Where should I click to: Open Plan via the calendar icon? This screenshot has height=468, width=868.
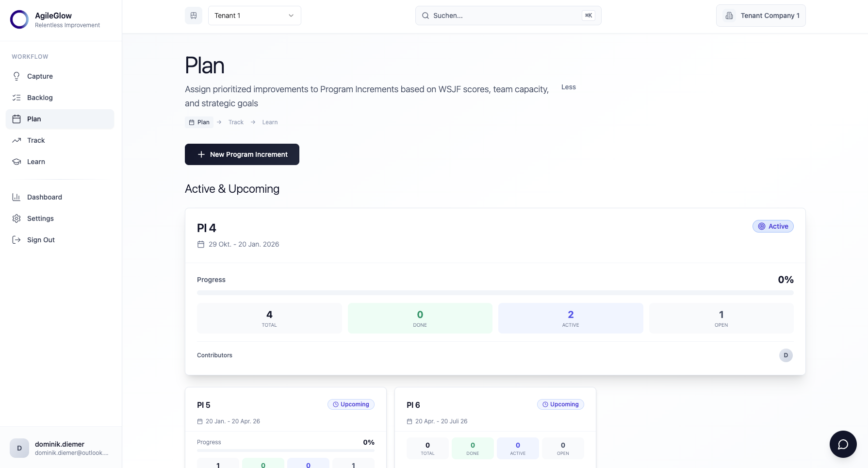point(16,119)
